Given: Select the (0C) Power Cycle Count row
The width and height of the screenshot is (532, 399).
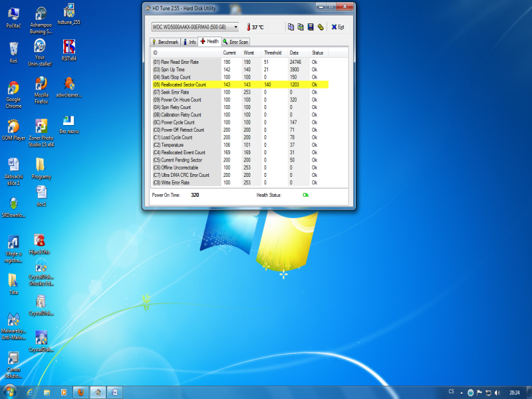Looking at the screenshot, I should (x=240, y=122).
